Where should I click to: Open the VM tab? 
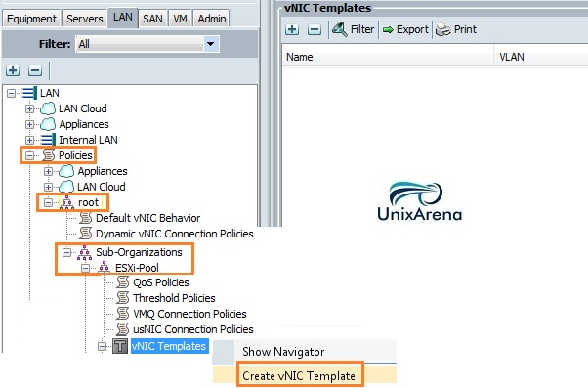pos(180,19)
